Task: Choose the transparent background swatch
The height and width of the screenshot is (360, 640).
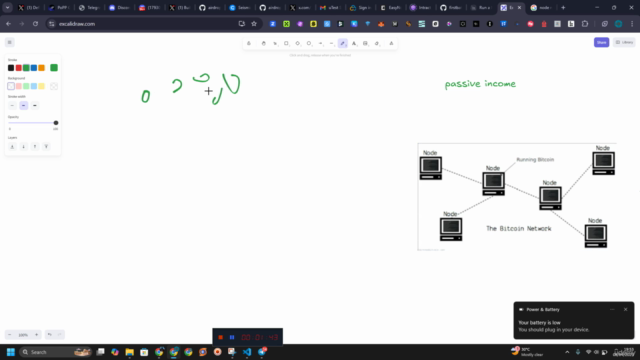Action: pyautogui.click(x=11, y=86)
